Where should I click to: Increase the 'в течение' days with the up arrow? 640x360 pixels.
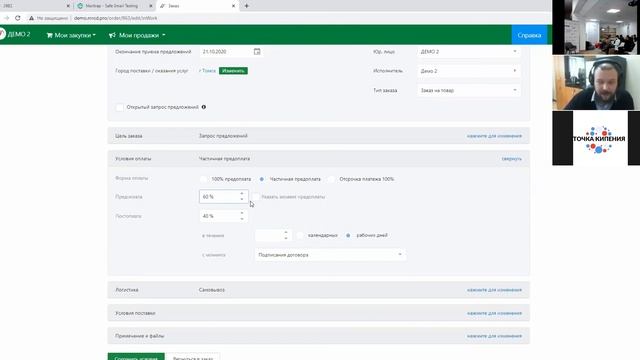click(x=286, y=232)
